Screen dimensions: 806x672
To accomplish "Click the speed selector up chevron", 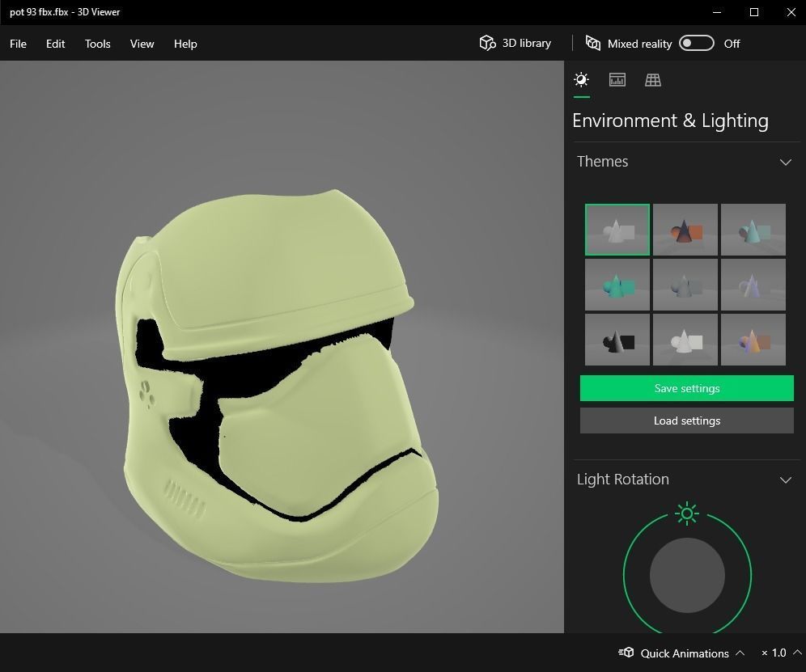I will coord(798,653).
